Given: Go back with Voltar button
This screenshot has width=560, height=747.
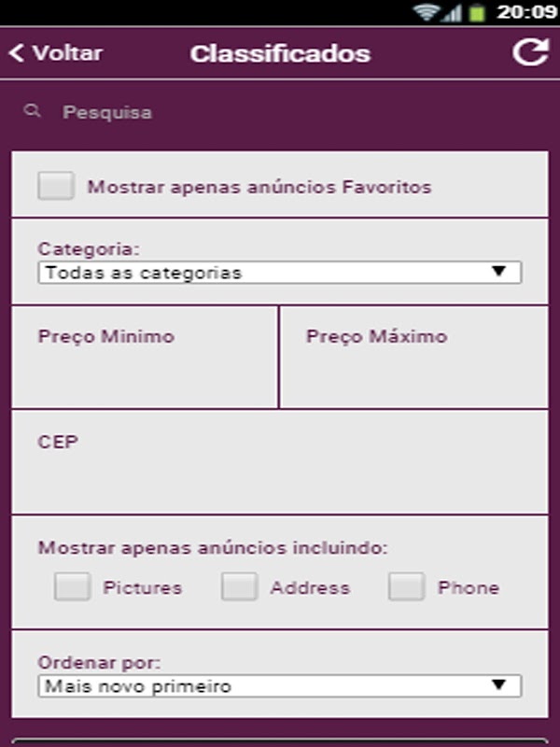Looking at the screenshot, I should pyautogui.click(x=56, y=53).
